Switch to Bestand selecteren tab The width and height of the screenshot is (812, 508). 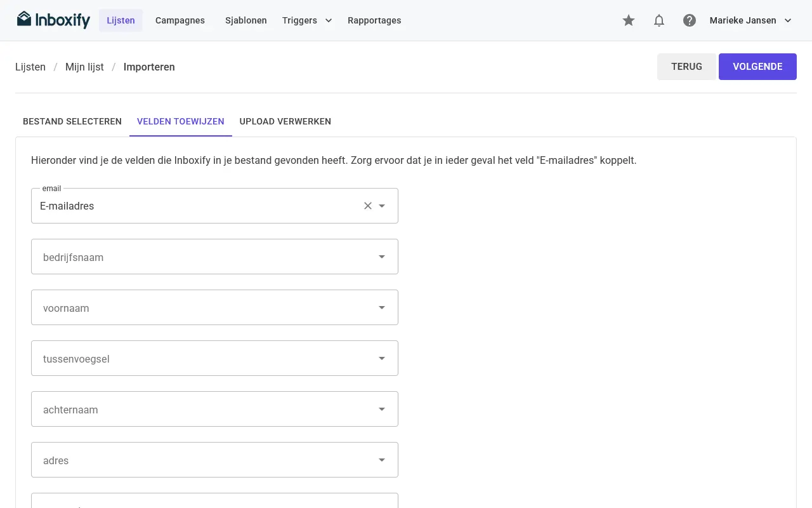[72, 121]
